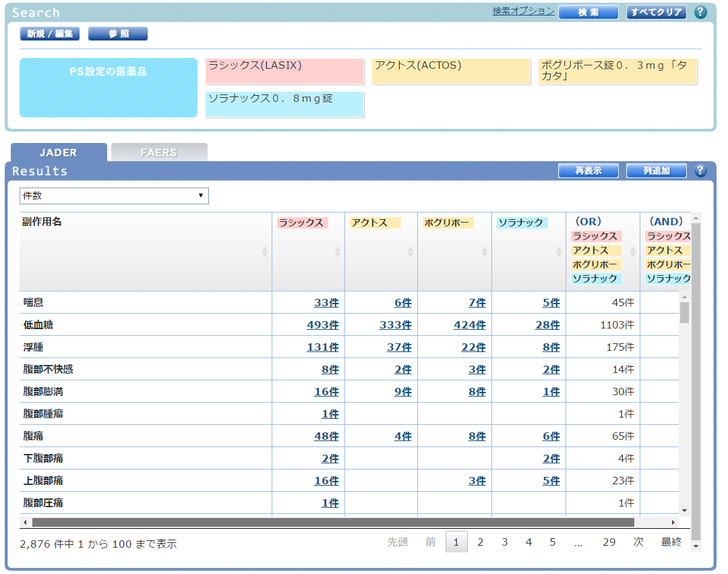Open 48件 link in 腹痛 row

pyautogui.click(x=326, y=436)
